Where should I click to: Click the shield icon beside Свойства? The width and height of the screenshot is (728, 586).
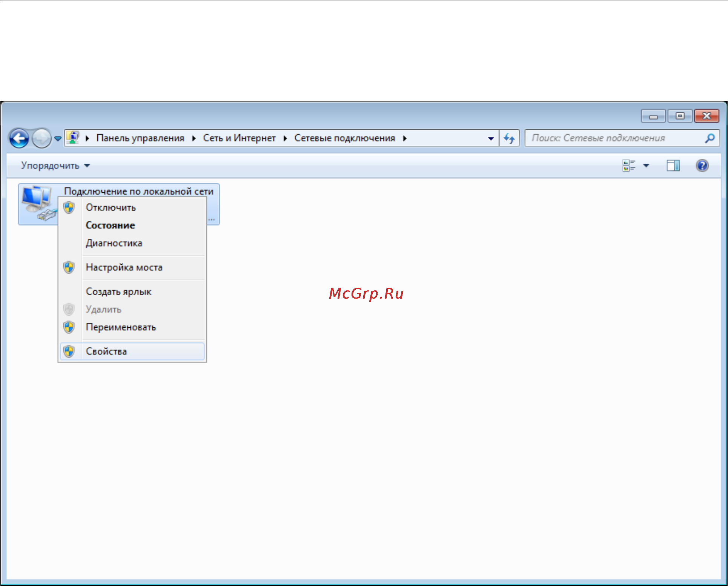(x=69, y=351)
